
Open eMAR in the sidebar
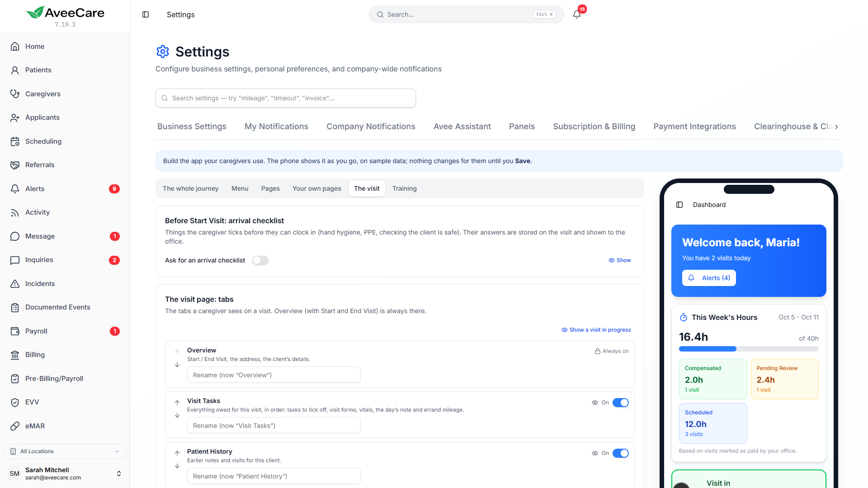tap(65, 426)
